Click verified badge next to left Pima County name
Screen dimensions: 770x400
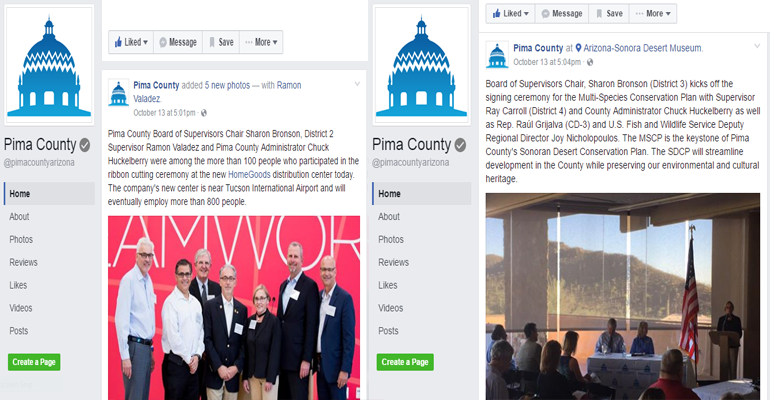coord(84,145)
